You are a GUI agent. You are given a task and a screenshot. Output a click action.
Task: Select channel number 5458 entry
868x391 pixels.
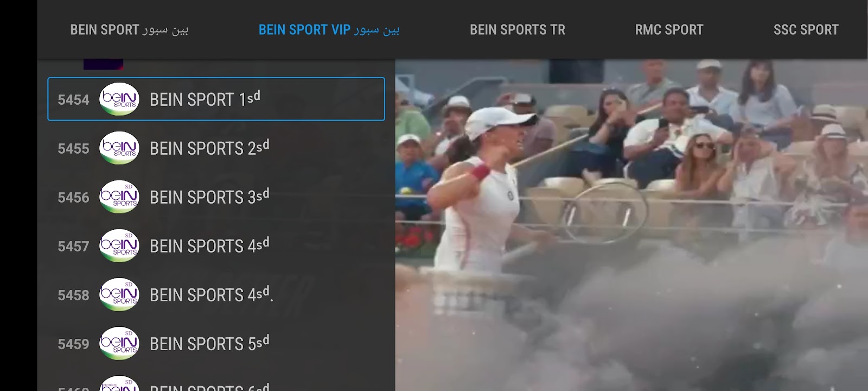[216, 294]
